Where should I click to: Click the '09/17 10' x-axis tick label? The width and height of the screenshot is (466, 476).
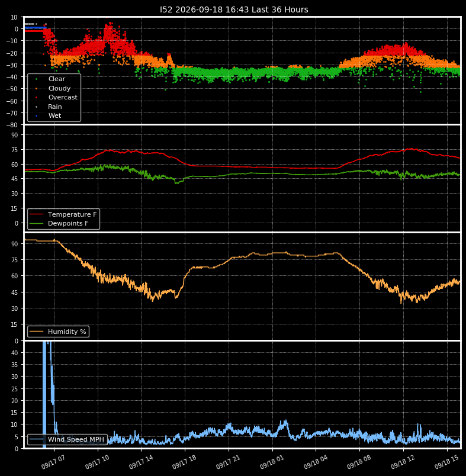pyautogui.click(x=97, y=462)
